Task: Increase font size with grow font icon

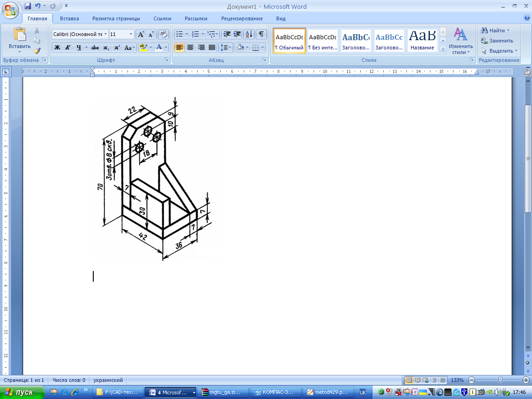Action: [141, 34]
